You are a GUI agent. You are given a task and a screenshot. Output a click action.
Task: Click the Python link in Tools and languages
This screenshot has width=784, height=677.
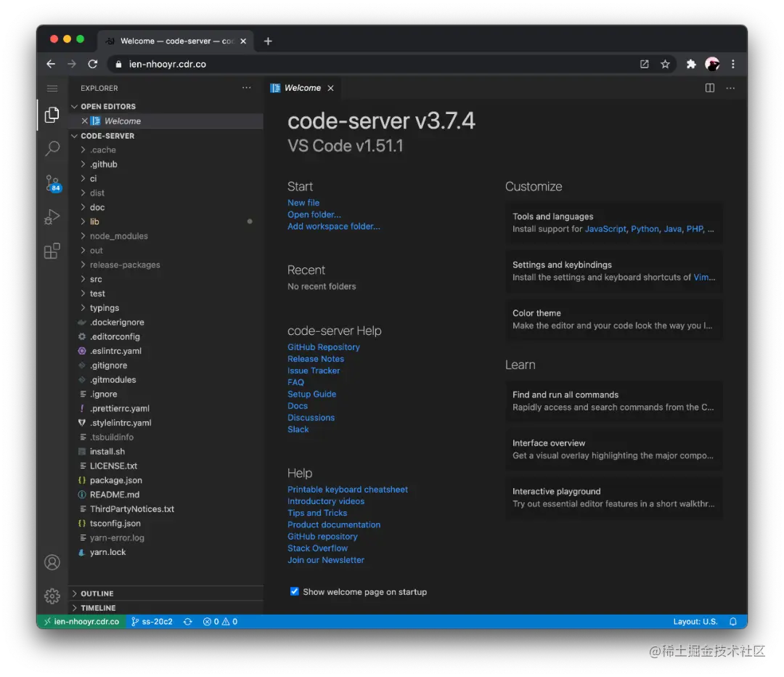point(645,229)
